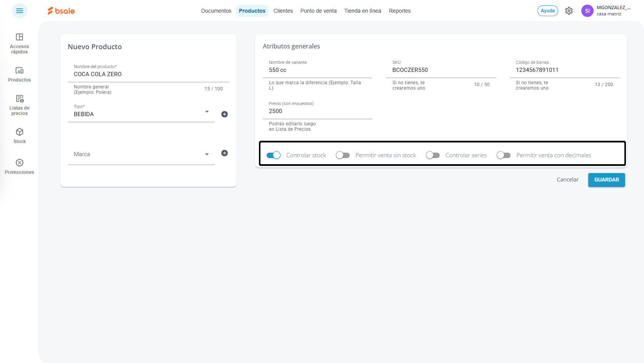The image size is (644, 363).
Task: Click Código de barras field
Action: pos(564,68)
